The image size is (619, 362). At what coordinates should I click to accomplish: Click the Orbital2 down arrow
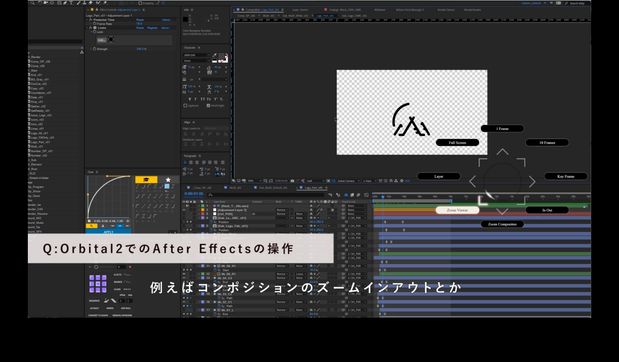click(502, 212)
